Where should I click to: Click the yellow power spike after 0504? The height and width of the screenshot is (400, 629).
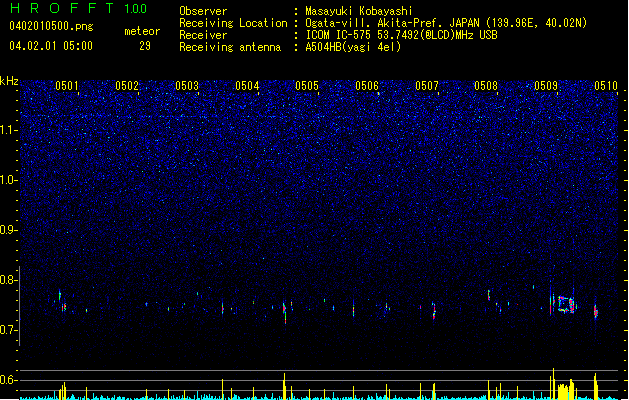point(284,386)
